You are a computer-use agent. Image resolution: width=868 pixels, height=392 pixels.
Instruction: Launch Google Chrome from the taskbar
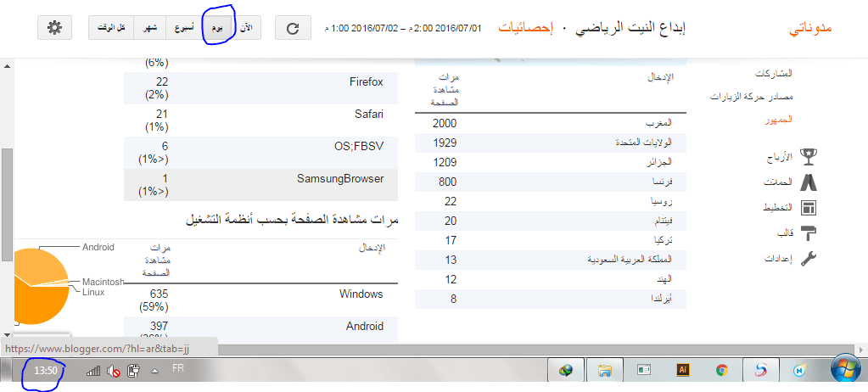coord(721,371)
